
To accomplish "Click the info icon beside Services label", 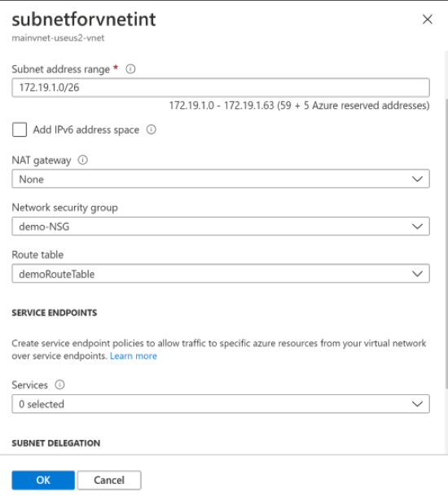I will pos(59,385).
